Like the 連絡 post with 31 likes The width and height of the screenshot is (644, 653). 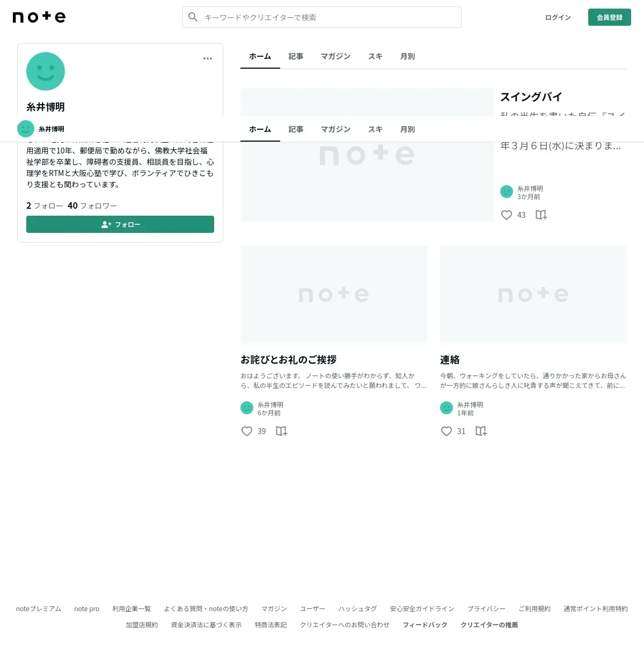(447, 431)
